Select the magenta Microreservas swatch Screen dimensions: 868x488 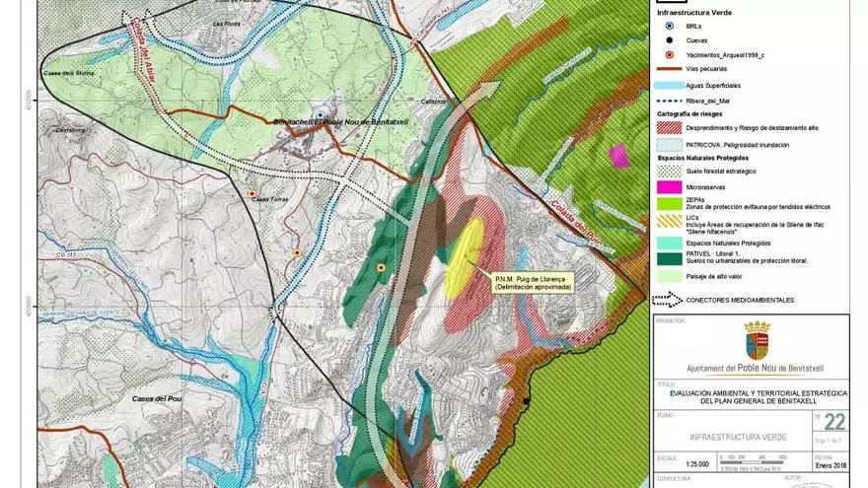(670, 186)
